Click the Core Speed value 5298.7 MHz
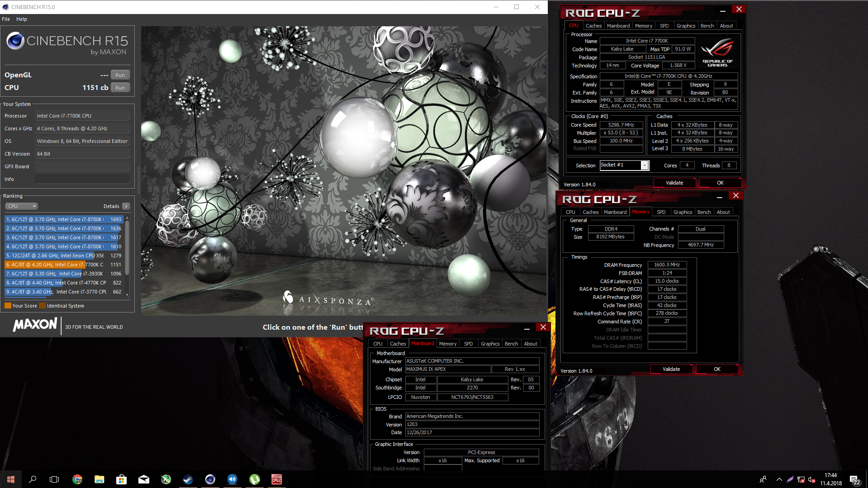 click(x=621, y=125)
